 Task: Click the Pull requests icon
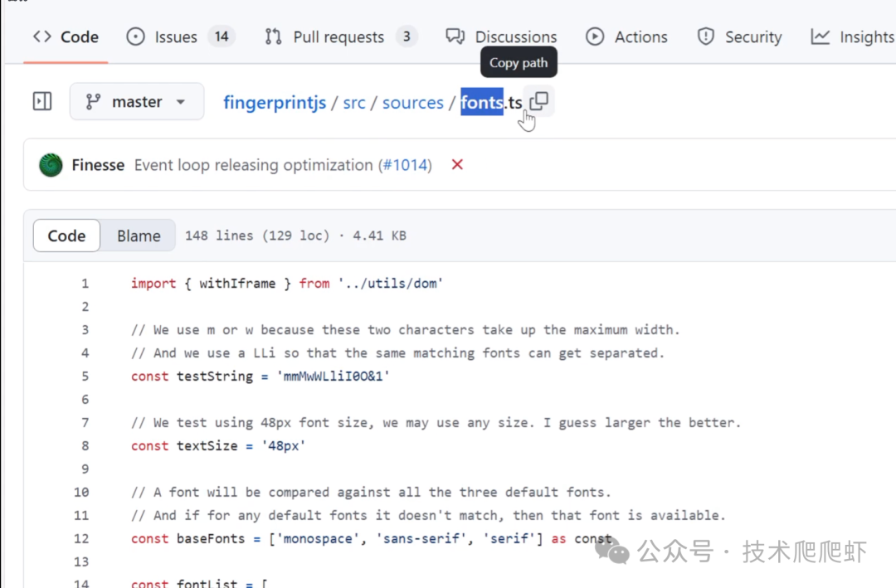coord(273,36)
